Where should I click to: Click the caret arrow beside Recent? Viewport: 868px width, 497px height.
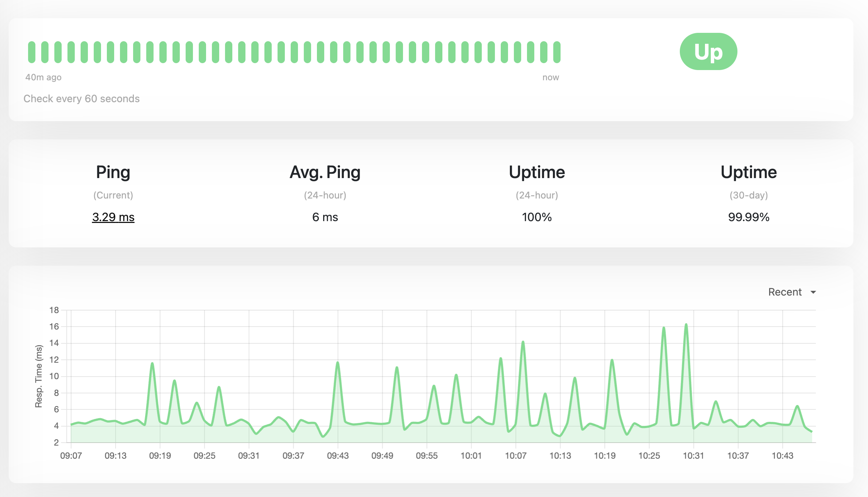point(813,292)
